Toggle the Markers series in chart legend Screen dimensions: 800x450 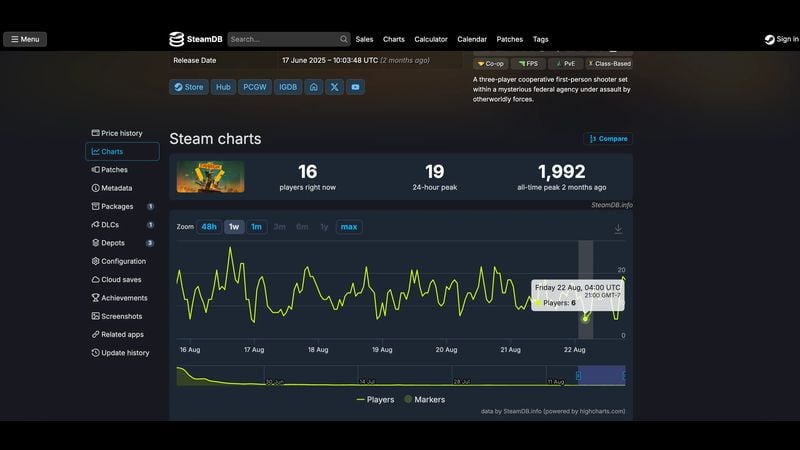tap(424, 399)
